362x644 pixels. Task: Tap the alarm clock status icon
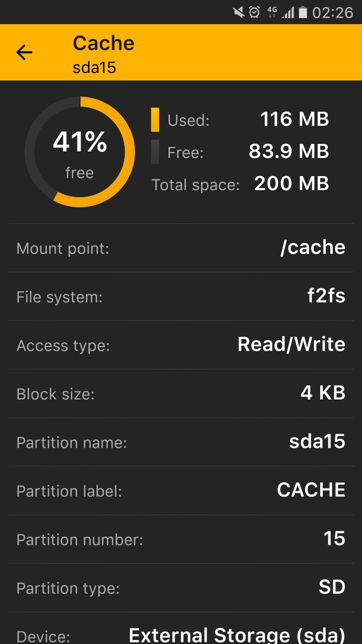coord(255,12)
